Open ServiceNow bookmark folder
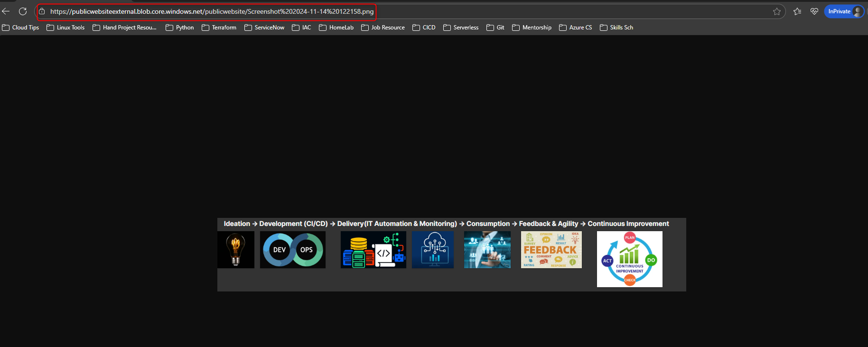This screenshot has width=868, height=347. point(264,28)
